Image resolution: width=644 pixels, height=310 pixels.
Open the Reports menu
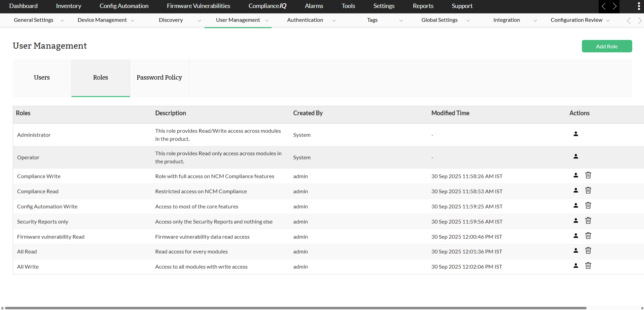click(x=423, y=6)
